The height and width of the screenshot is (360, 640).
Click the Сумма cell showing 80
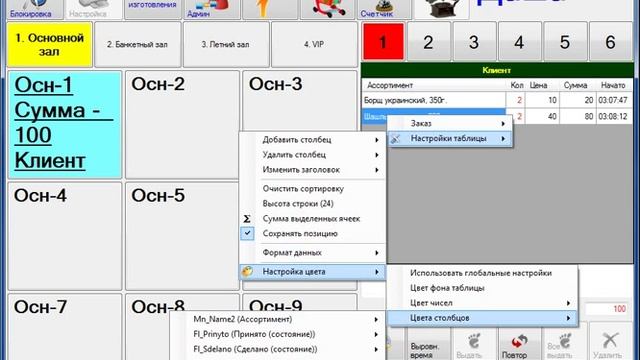coord(577,116)
